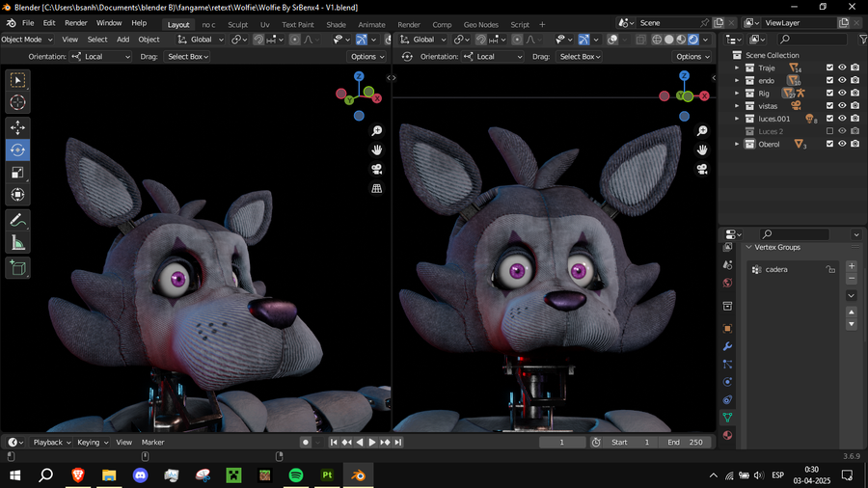Hide the luces.001 collection with eye icon
The image size is (868, 488).
[842, 119]
